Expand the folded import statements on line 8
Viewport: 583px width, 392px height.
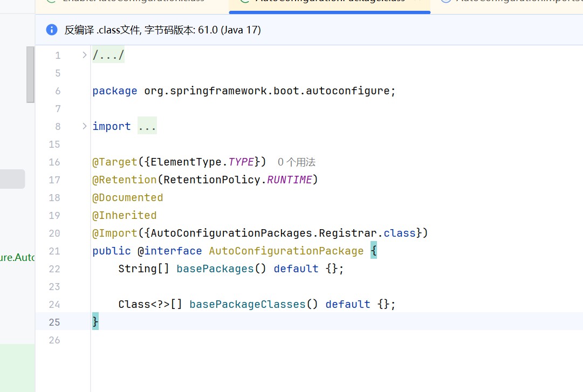(84, 126)
